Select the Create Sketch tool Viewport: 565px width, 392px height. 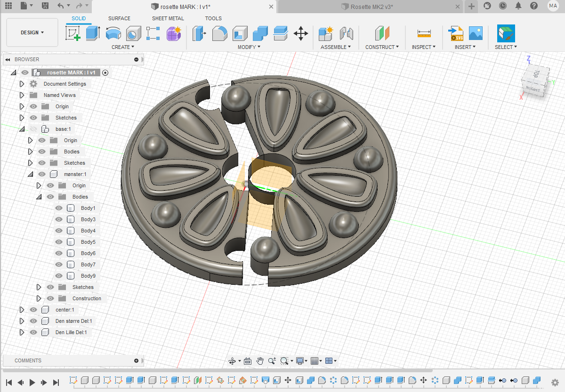tap(73, 33)
